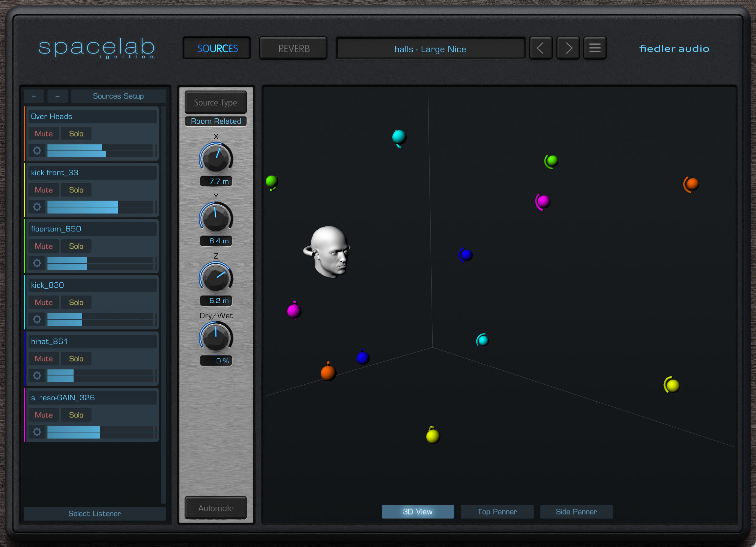The height and width of the screenshot is (547, 756).
Task: Open the Source Type selector
Action: click(216, 102)
